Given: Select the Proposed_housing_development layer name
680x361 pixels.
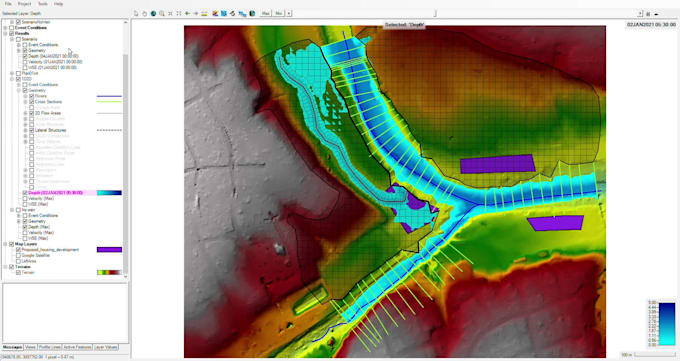Looking at the screenshot, I should [50, 249].
